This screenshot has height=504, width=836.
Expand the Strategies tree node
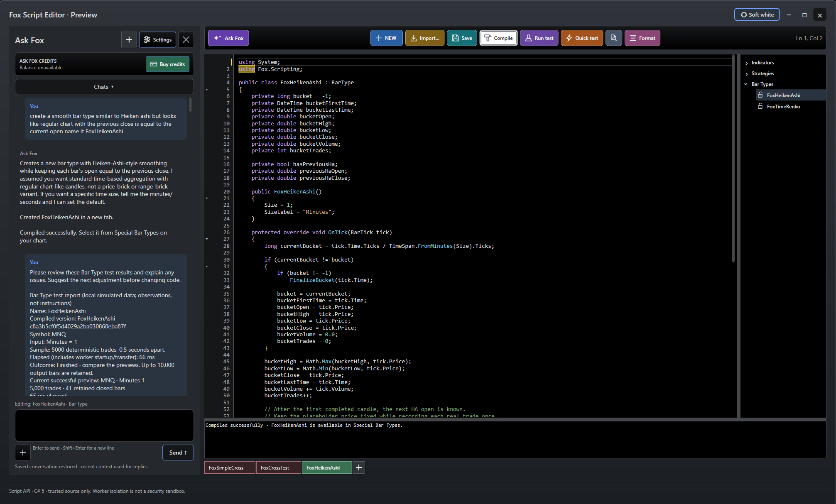pyautogui.click(x=747, y=74)
